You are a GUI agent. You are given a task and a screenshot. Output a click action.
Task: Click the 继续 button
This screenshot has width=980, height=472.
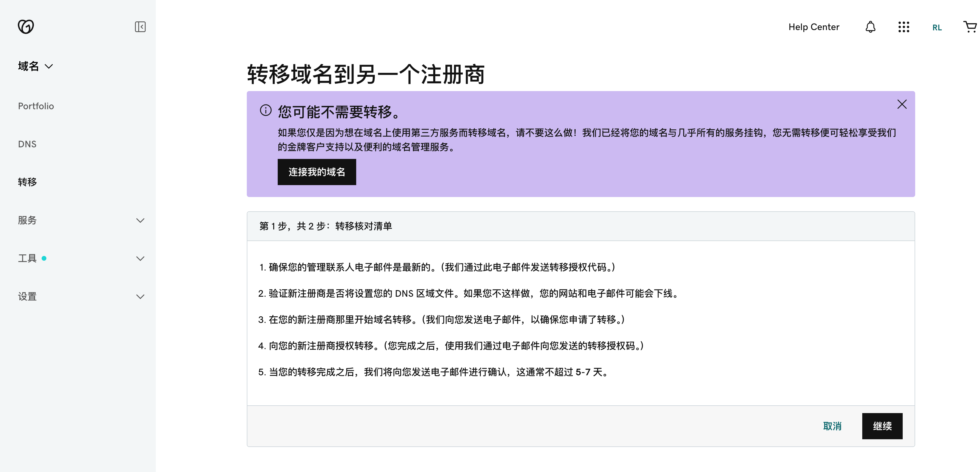882,426
